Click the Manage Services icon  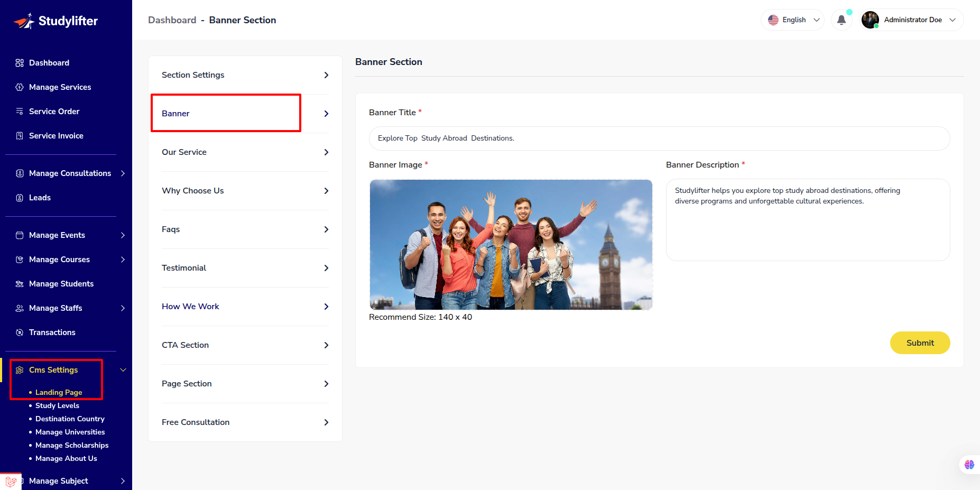pyautogui.click(x=20, y=87)
